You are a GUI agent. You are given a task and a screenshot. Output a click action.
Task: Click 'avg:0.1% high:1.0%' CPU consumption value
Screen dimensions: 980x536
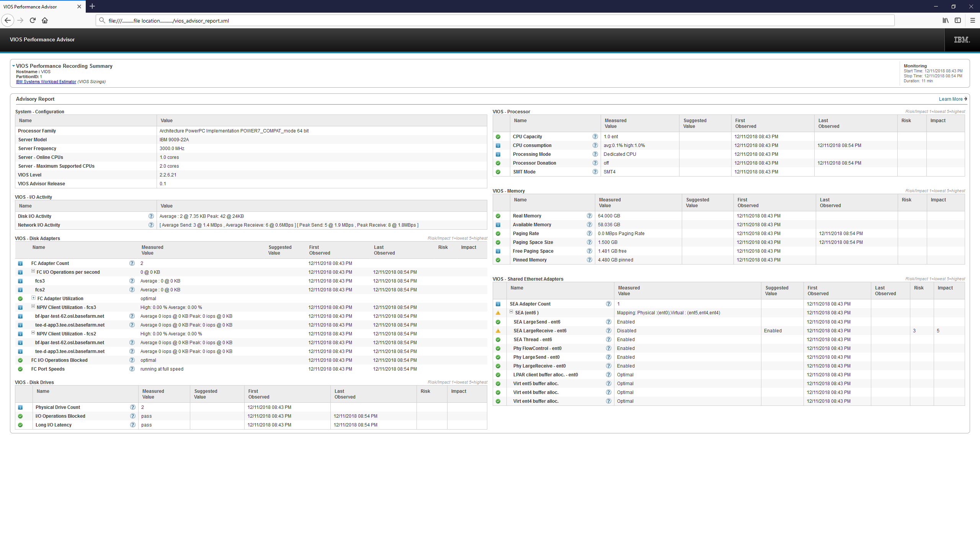(624, 145)
